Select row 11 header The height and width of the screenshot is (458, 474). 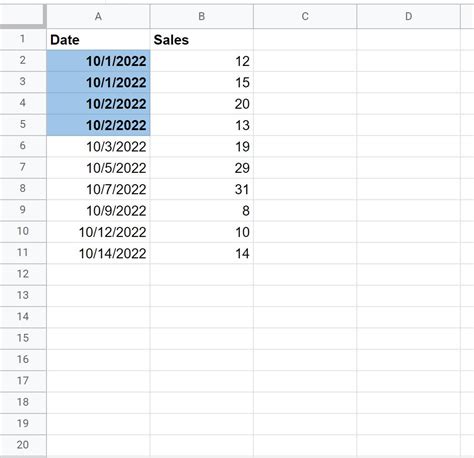point(23,253)
